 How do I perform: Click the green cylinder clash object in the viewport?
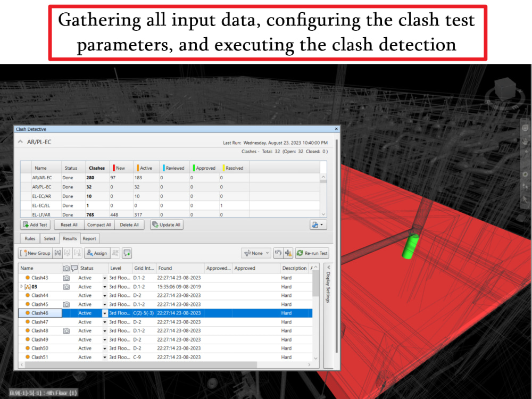[411, 246]
